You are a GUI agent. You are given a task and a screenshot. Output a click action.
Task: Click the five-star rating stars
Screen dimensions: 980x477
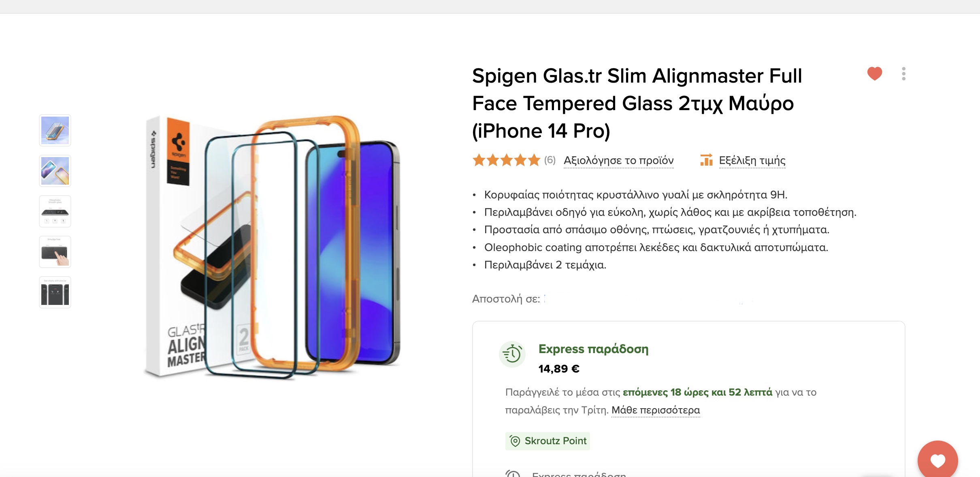pos(506,160)
